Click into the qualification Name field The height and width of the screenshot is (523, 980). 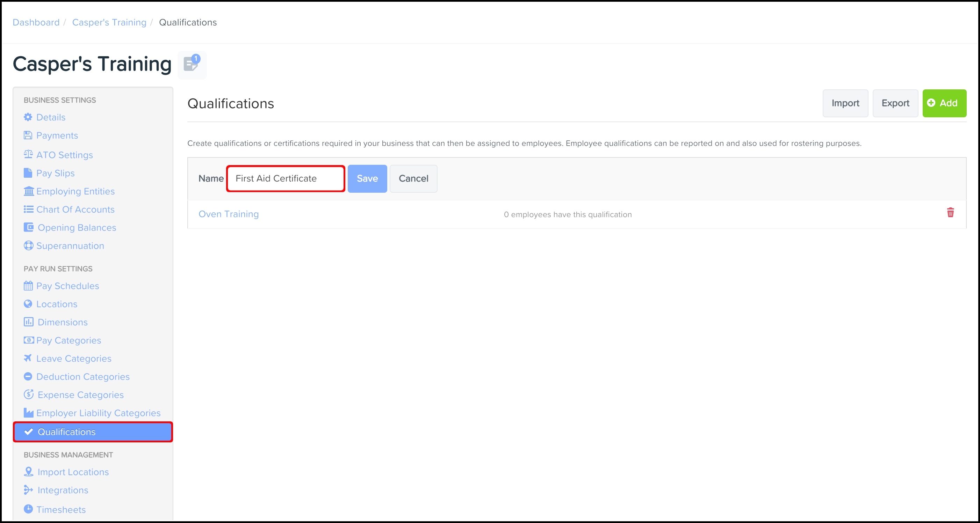coord(285,179)
